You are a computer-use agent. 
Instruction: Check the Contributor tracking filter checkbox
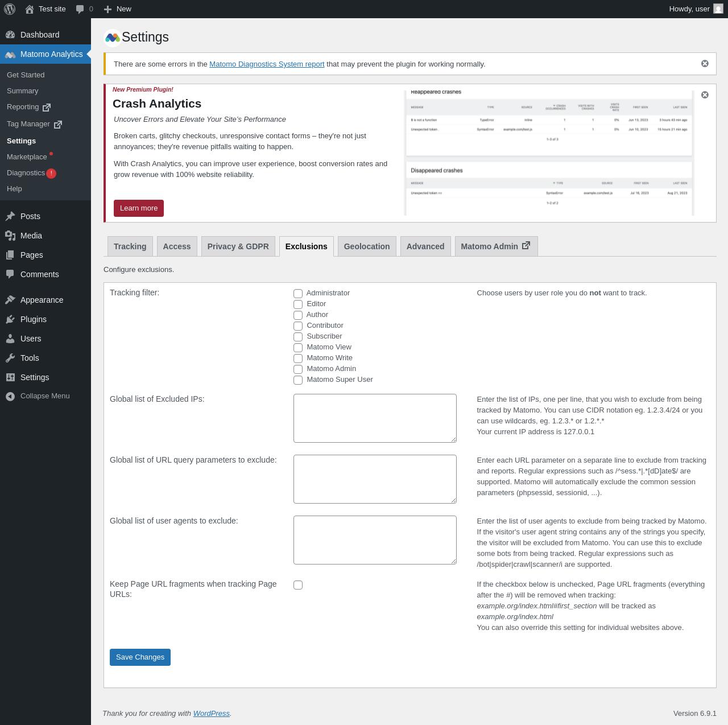point(298,326)
